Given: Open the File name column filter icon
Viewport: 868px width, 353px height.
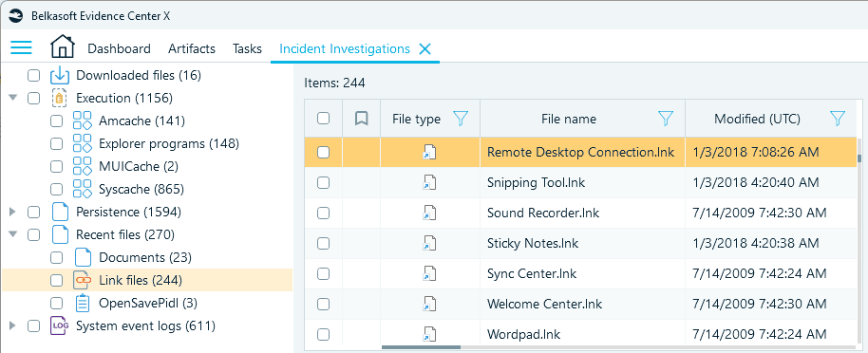Looking at the screenshot, I should pos(666,118).
